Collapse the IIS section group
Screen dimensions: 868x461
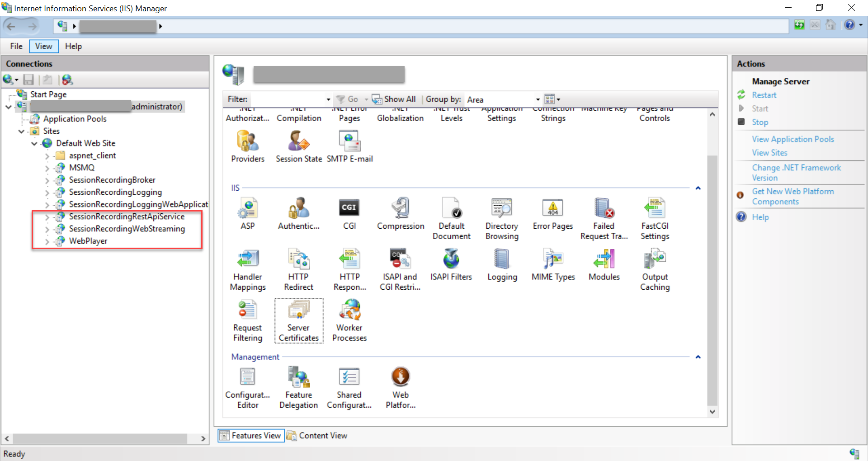point(698,188)
